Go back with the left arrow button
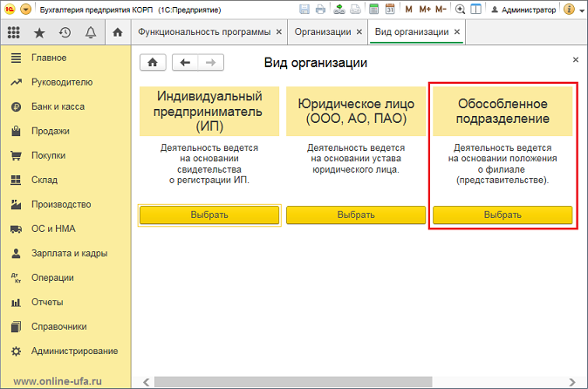Viewport: 588px width, 389px height. pos(185,62)
